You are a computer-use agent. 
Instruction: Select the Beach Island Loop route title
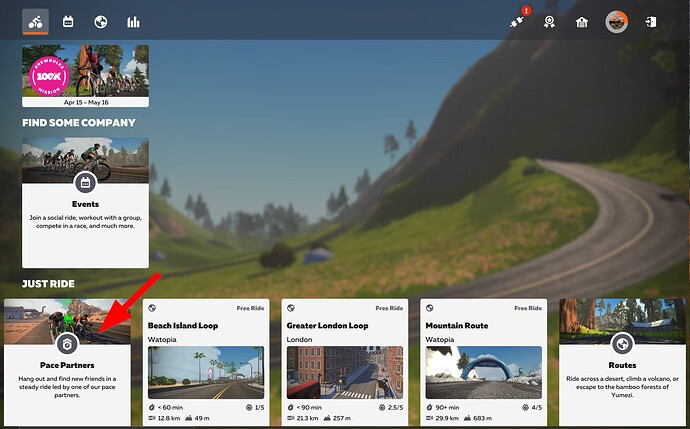pyautogui.click(x=183, y=326)
